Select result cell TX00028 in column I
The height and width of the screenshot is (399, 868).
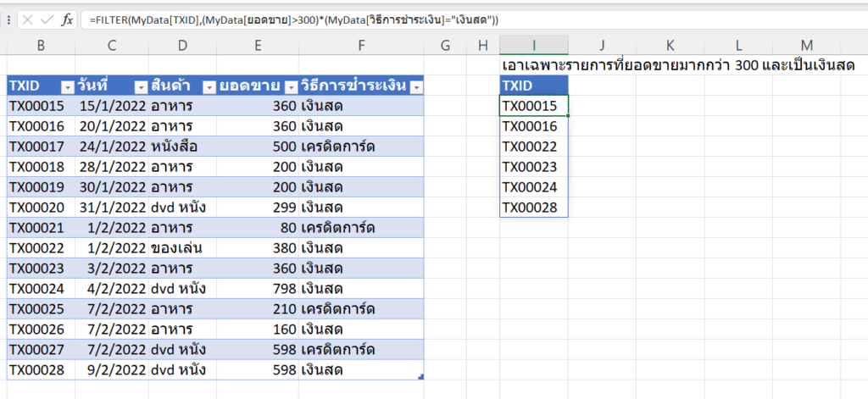point(534,208)
